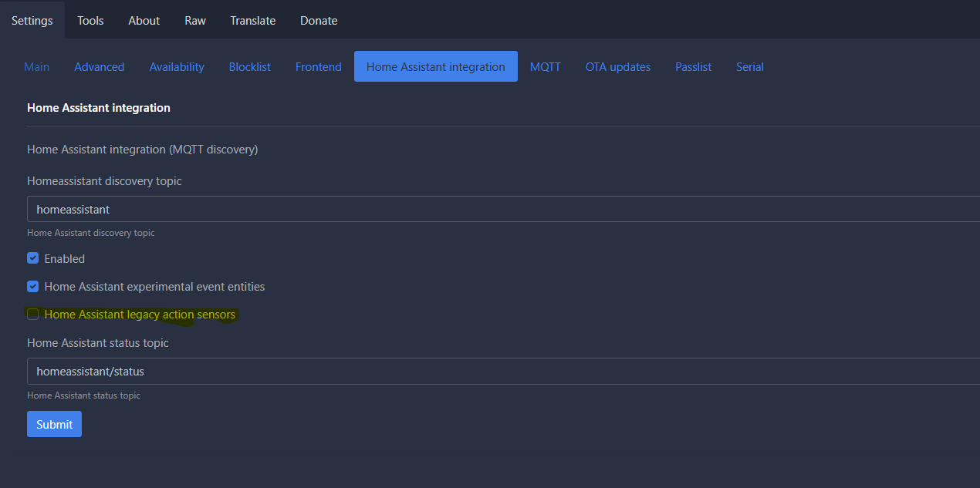Go to the About page

pyautogui.click(x=144, y=20)
